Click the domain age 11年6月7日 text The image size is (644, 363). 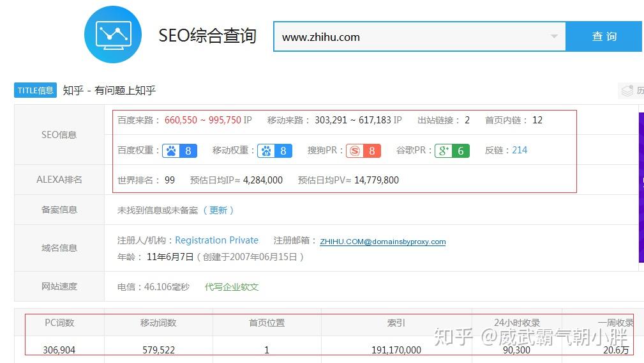pyautogui.click(x=170, y=257)
